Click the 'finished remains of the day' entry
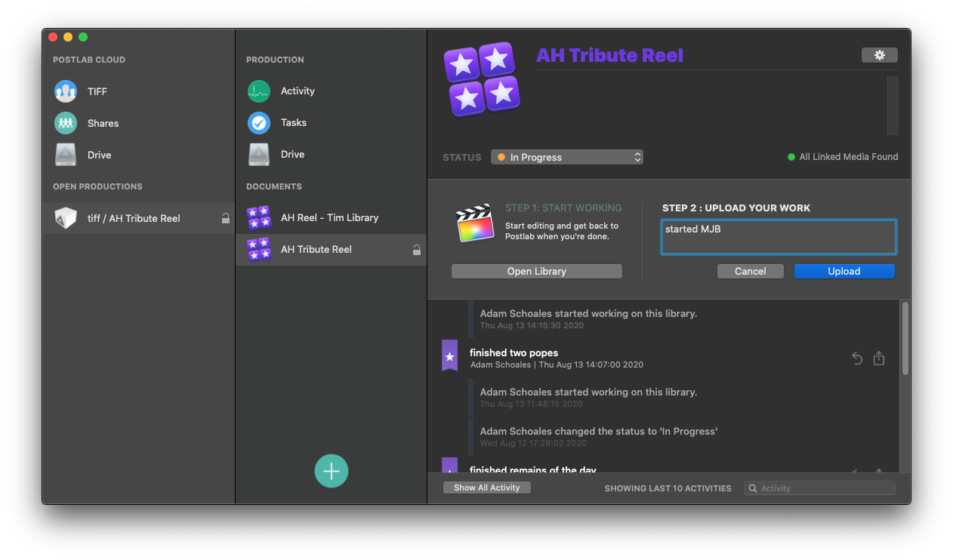The width and height of the screenshot is (953, 560). pyautogui.click(x=533, y=470)
